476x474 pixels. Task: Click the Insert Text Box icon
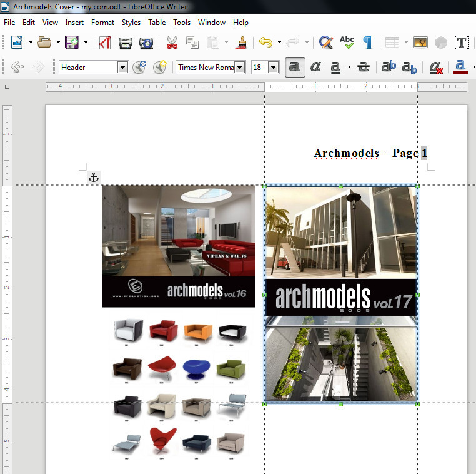pos(462,43)
